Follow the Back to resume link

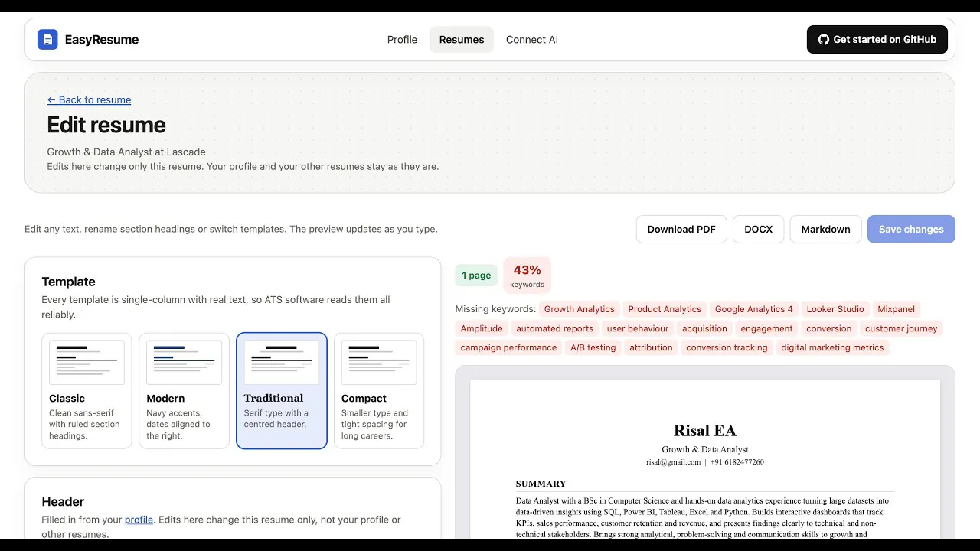[x=89, y=99]
